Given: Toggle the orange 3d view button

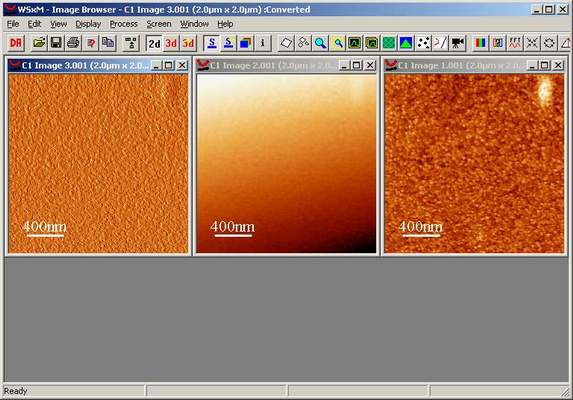Looking at the screenshot, I should pyautogui.click(x=188, y=43).
